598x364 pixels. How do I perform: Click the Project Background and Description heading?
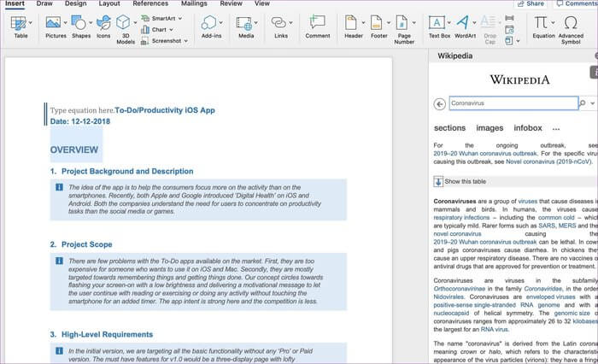(127, 171)
